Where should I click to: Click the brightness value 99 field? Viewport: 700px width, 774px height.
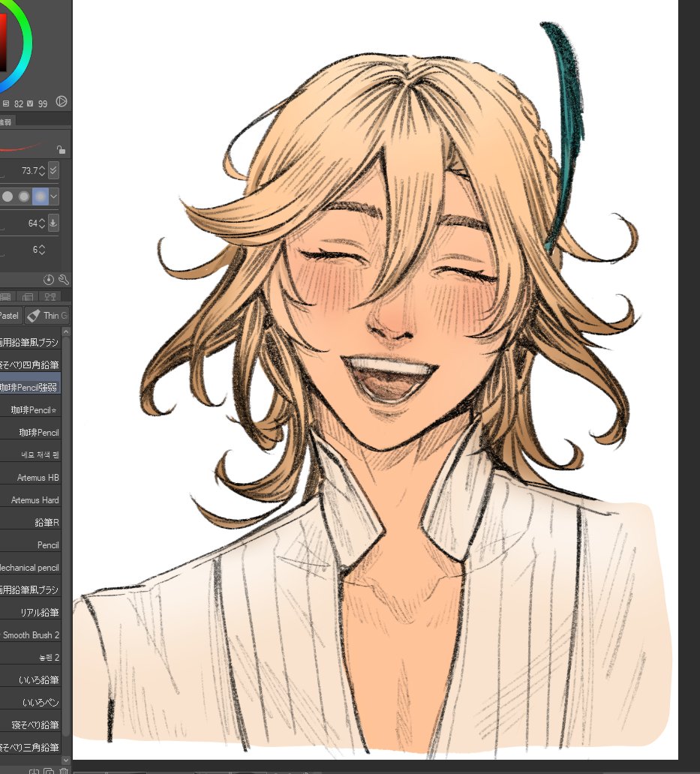(43, 103)
